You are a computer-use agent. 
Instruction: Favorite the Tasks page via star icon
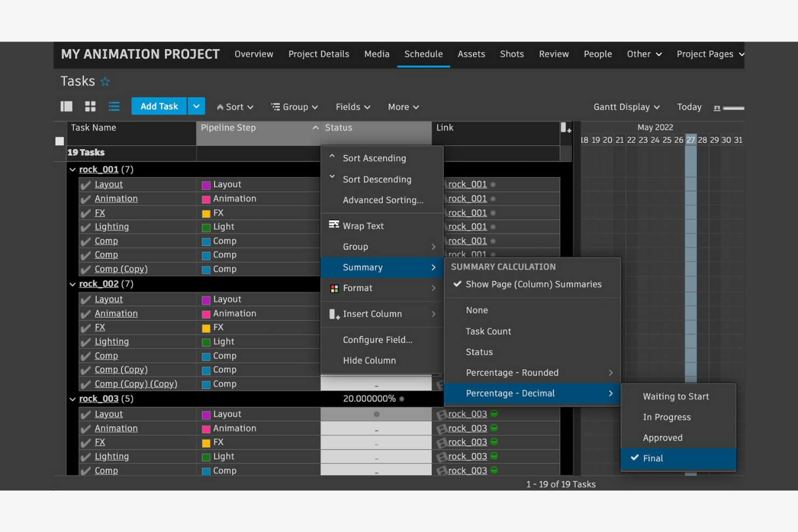(105, 81)
